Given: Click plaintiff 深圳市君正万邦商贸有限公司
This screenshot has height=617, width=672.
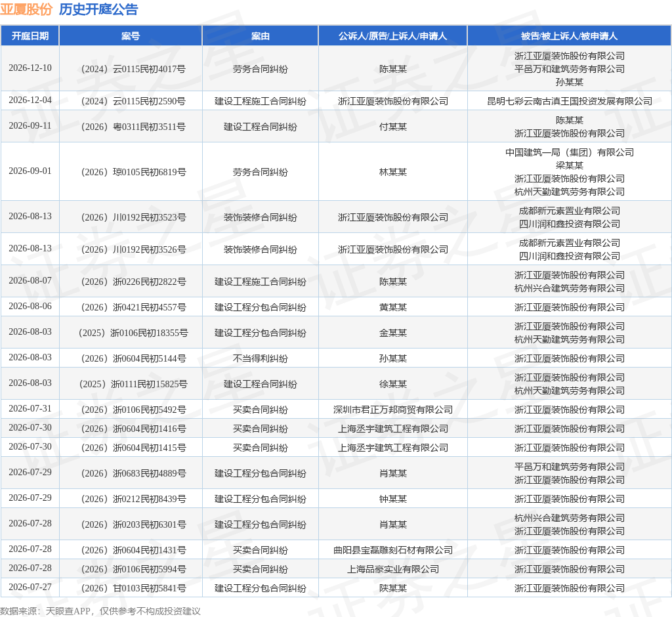Looking at the screenshot, I should [x=392, y=410].
